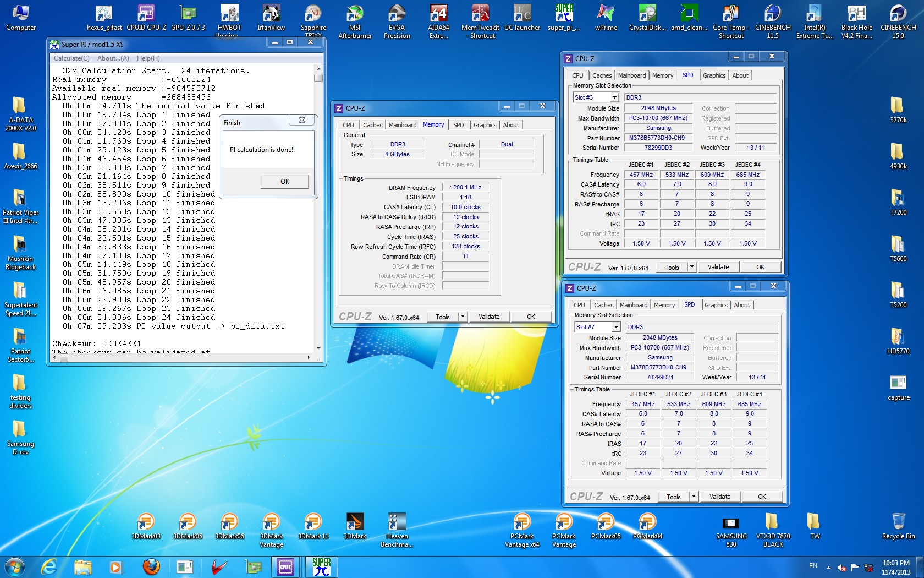Click the muted volume tray icon

point(842,567)
